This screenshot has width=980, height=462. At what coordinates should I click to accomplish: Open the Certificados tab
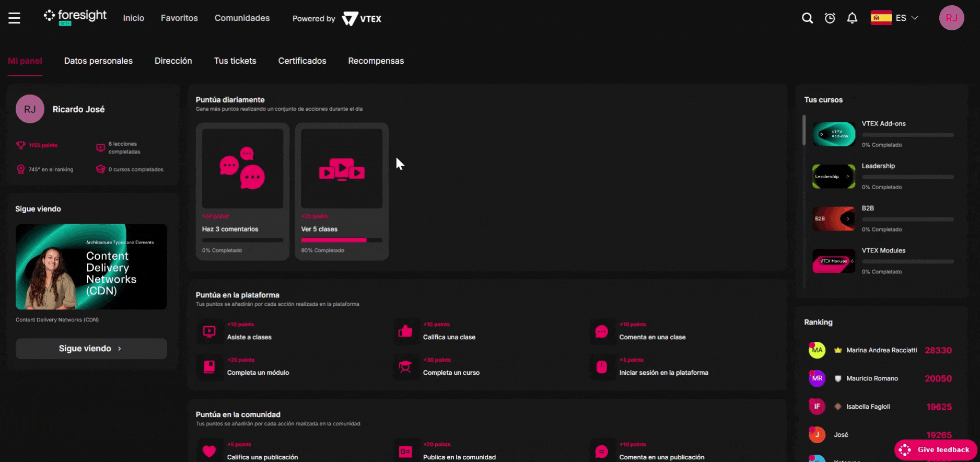pyautogui.click(x=302, y=61)
